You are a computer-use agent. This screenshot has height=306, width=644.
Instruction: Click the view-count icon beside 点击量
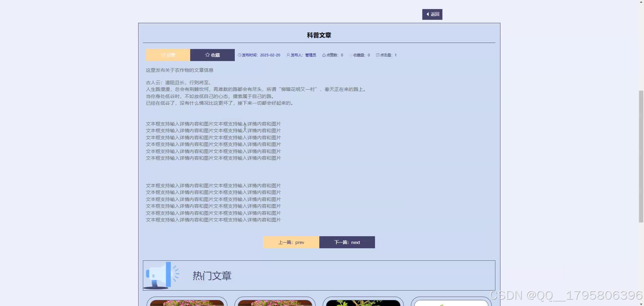tap(378, 55)
